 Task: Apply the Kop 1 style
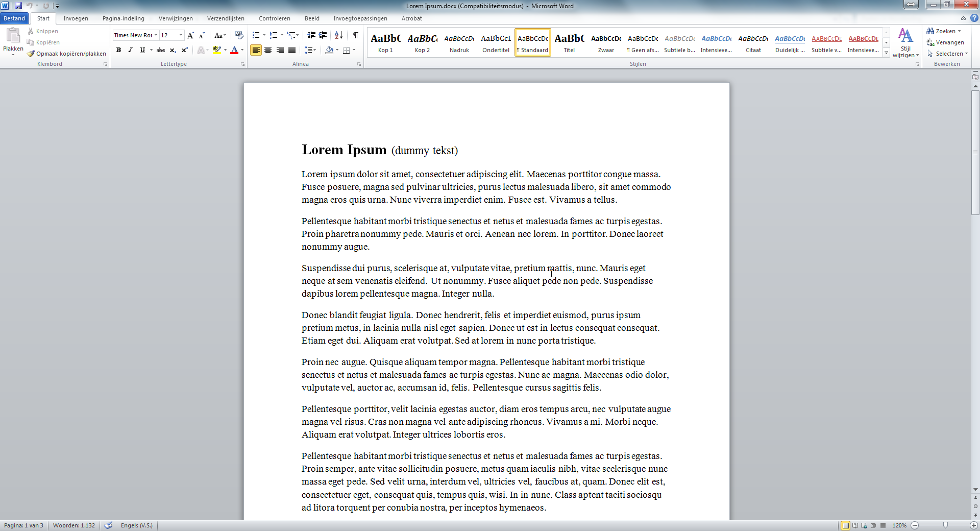click(385, 43)
